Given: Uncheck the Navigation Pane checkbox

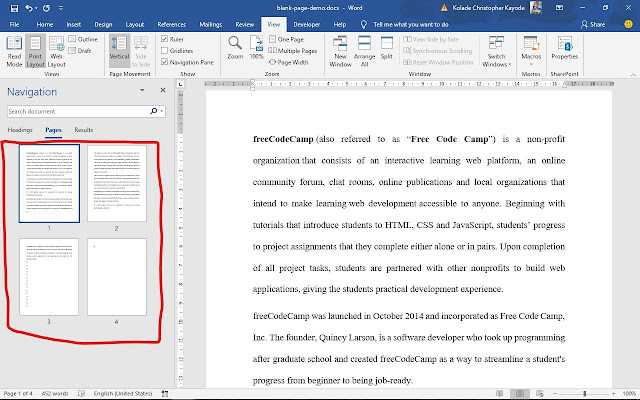Looking at the screenshot, I should [x=164, y=62].
